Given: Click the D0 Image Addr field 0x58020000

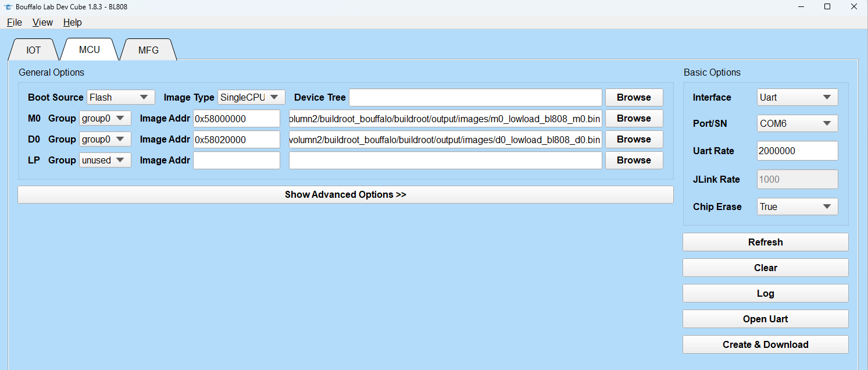Looking at the screenshot, I should [x=237, y=139].
